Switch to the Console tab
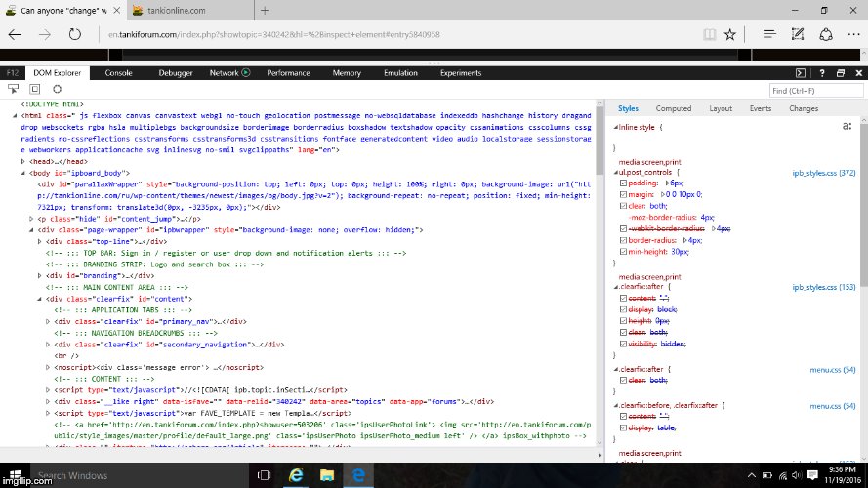 point(118,73)
